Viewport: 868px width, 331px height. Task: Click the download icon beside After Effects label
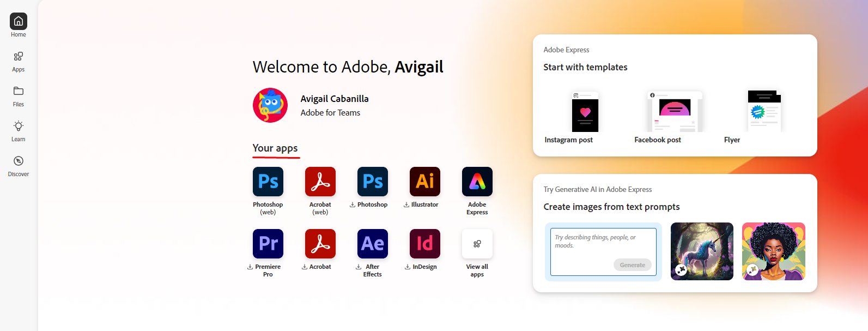click(359, 267)
